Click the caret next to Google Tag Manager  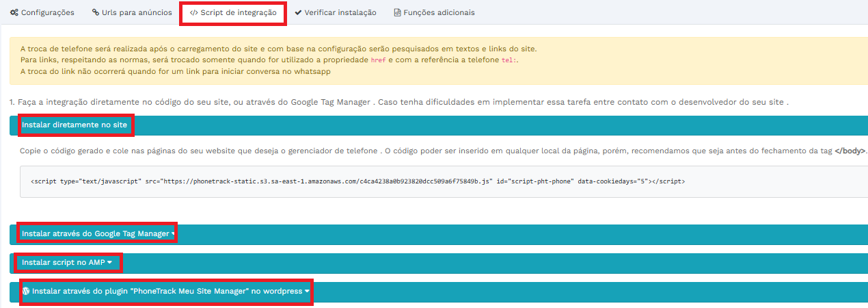pos(172,234)
